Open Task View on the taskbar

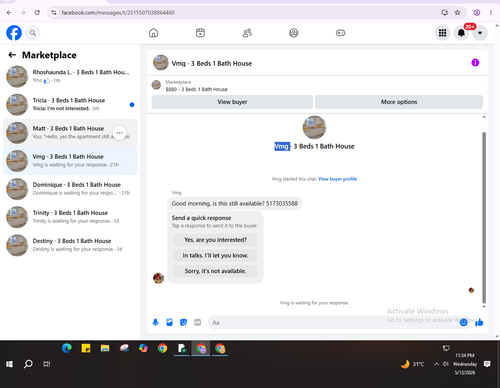[x=47, y=364]
